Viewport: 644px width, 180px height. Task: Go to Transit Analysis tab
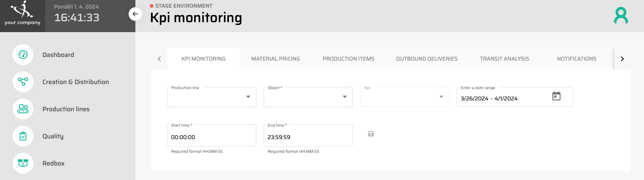(x=504, y=59)
